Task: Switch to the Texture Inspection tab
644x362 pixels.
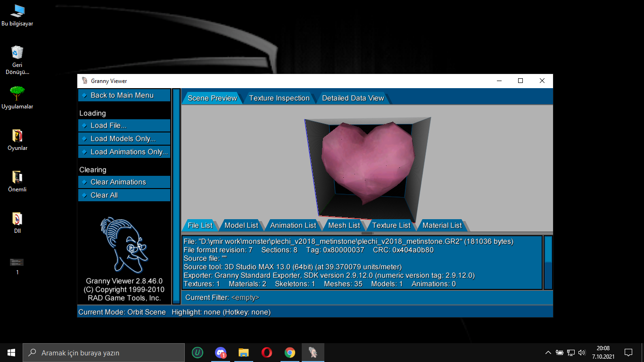Action: pos(279,98)
